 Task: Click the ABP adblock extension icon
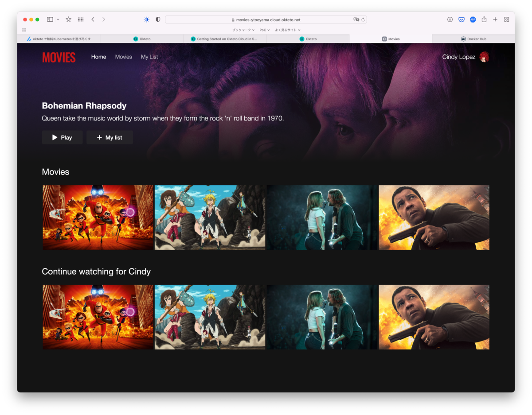point(473,19)
